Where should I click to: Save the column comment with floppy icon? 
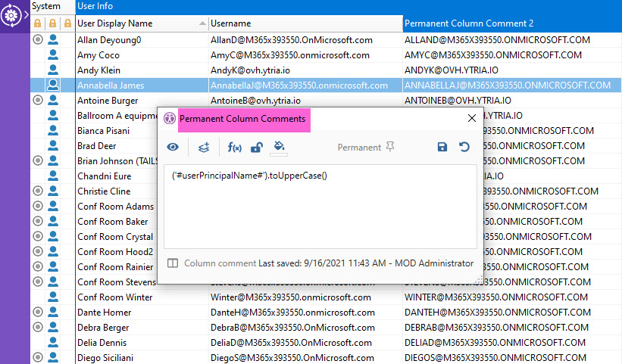[442, 148]
